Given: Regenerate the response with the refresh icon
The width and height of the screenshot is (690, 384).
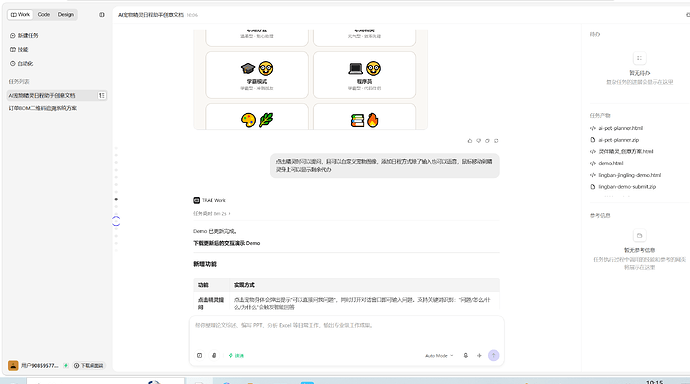Looking at the screenshot, I should pos(496,141).
